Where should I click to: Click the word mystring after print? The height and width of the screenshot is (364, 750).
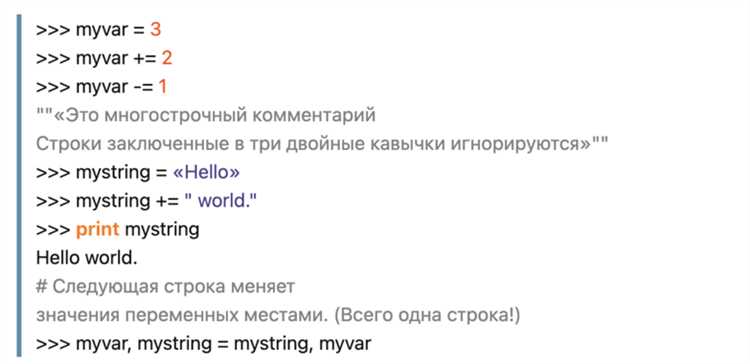162,230
